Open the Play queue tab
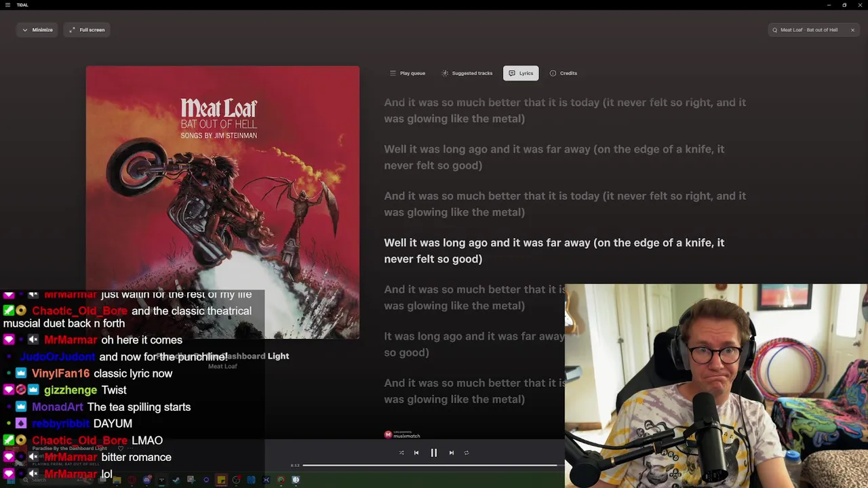The height and width of the screenshot is (488, 868). (408, 73)
